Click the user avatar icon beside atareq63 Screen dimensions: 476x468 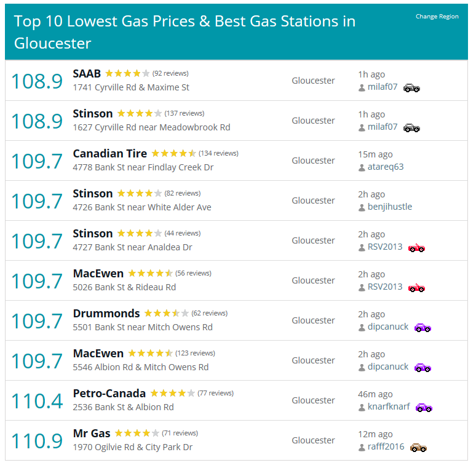pyautogui.click(x=362, y=167)
